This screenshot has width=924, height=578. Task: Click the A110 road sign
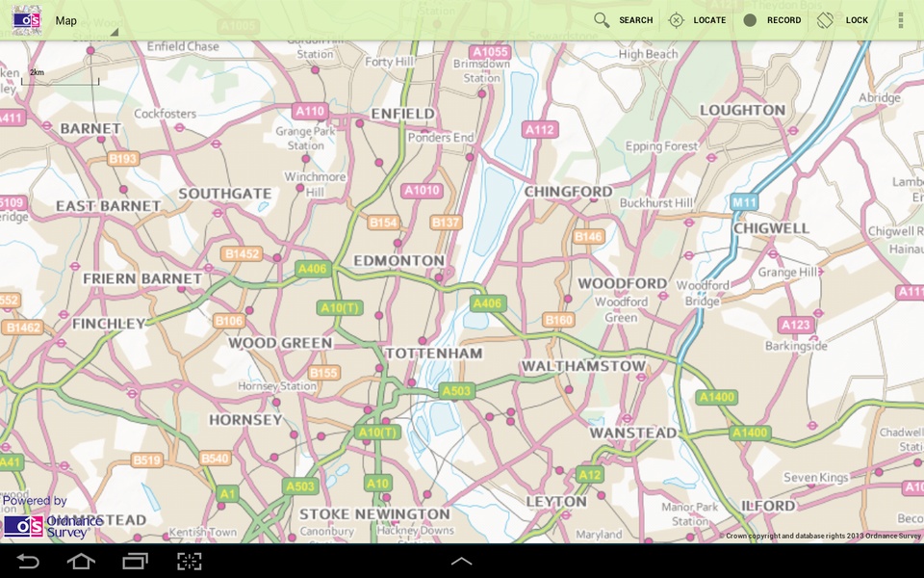click(x=310, y=111)
